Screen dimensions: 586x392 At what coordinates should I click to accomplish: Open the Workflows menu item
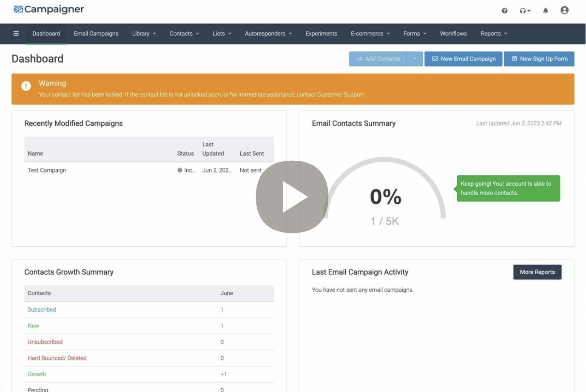453,34
